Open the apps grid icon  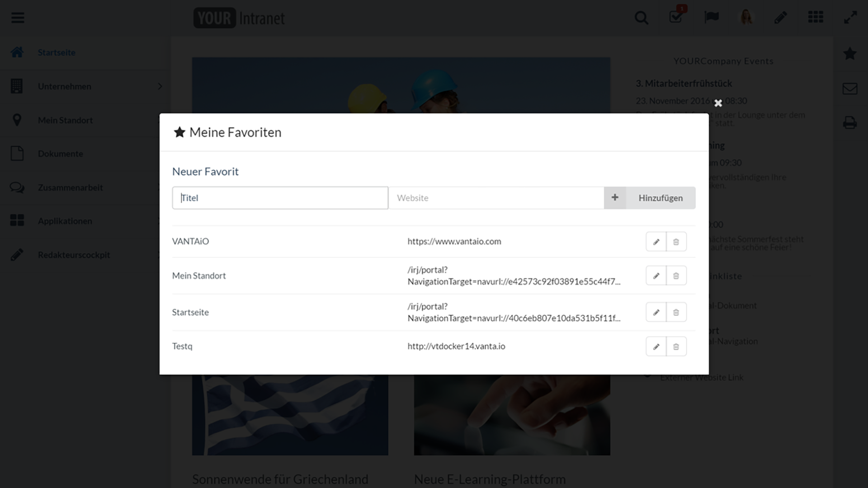click(x=816, y=17)
